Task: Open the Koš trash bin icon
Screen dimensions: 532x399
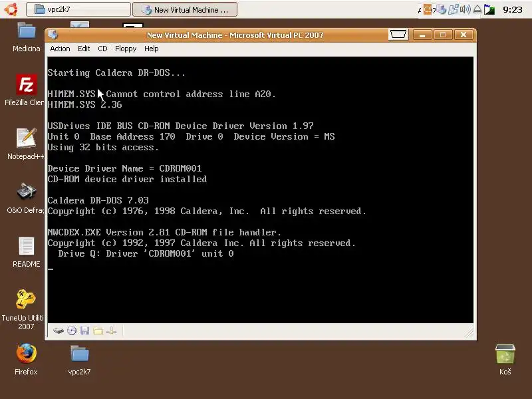Action: point(505,359)
